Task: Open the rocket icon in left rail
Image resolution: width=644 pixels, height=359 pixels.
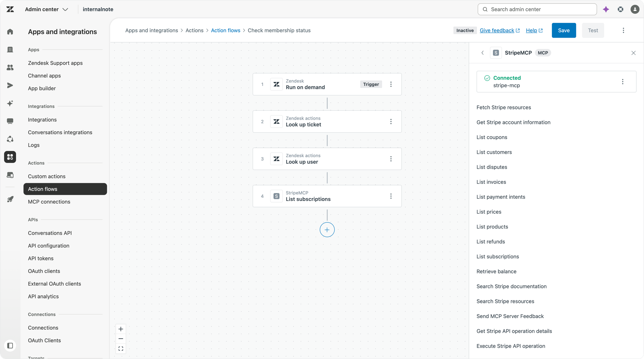Action: click(x=10, y=199)
